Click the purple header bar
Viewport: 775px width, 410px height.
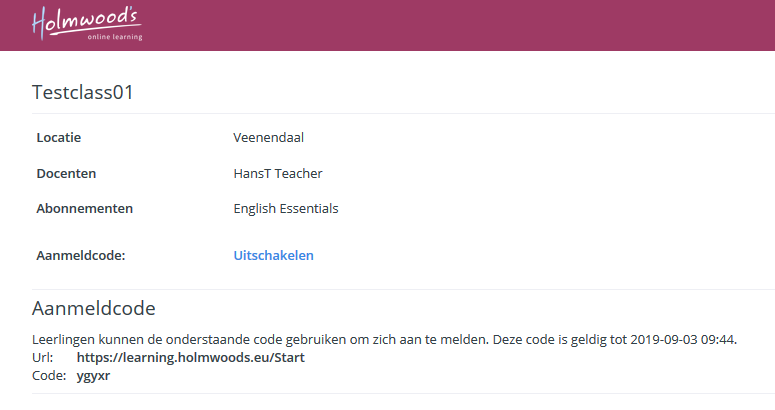pos(388,25)
